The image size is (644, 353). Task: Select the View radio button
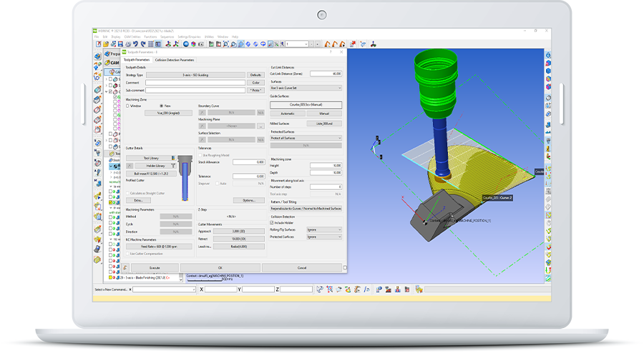162,106
